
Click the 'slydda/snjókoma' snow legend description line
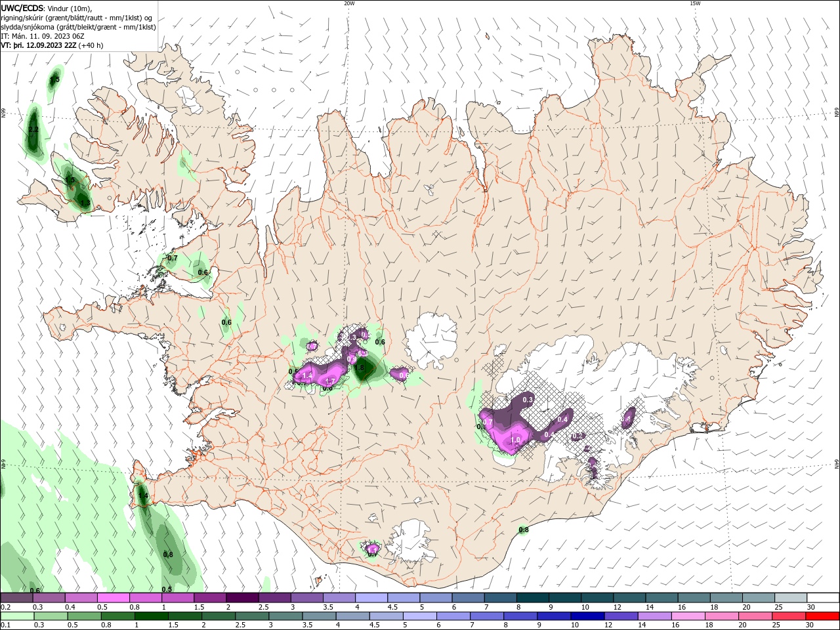click(78, 27)
